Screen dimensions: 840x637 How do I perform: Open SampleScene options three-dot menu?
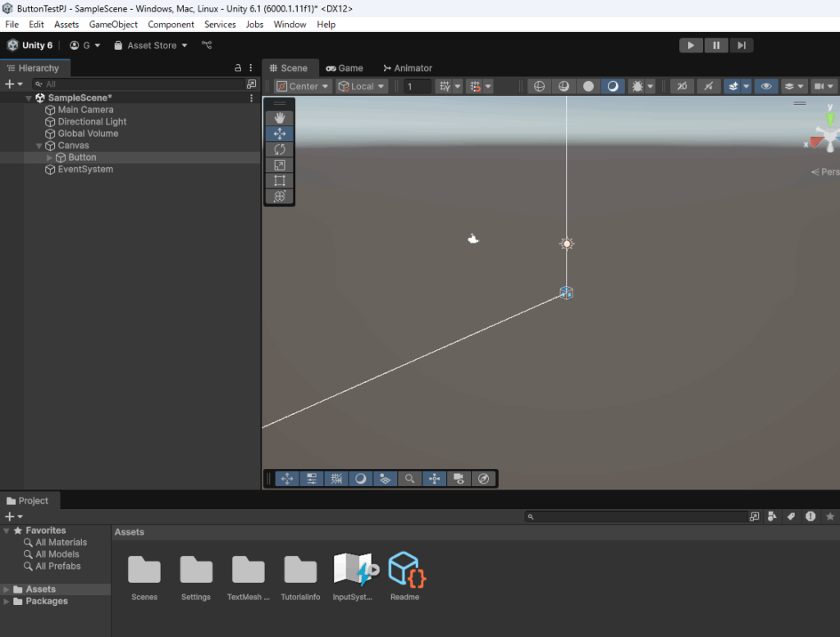click(251, 98)
